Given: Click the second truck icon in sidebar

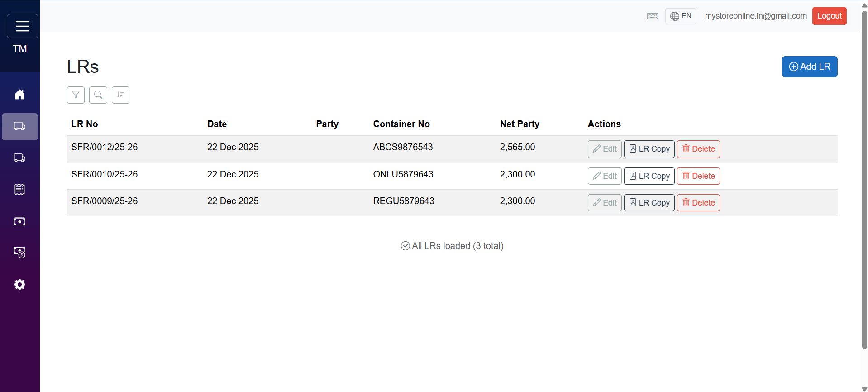Looking at the screenshot, I should click(x=19, y=158).
